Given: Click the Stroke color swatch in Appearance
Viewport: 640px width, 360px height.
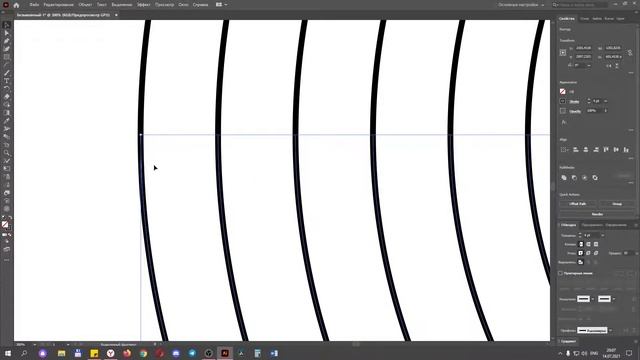Looking at the screenshot, I should pyautogui.click(x=563, y=101).
